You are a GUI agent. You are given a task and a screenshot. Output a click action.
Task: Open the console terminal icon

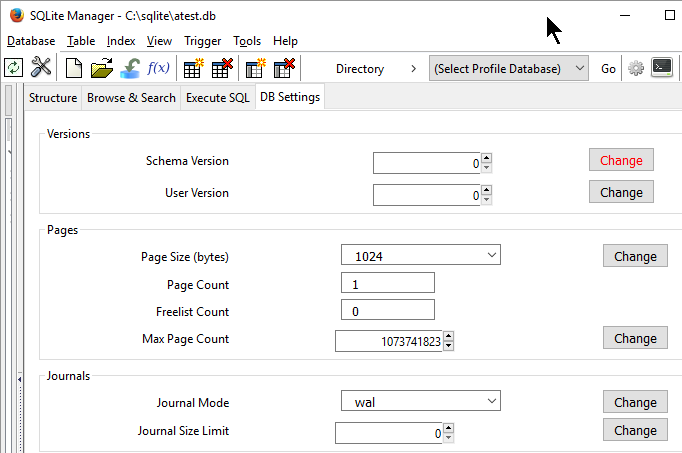[x=662, y=68]
